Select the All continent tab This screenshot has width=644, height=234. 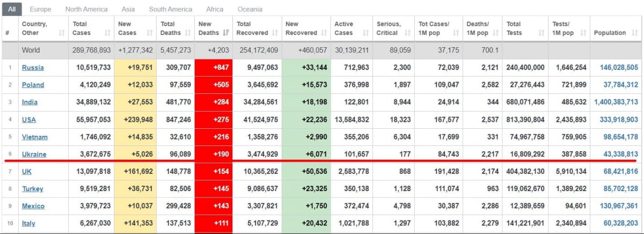coord(12,9)
